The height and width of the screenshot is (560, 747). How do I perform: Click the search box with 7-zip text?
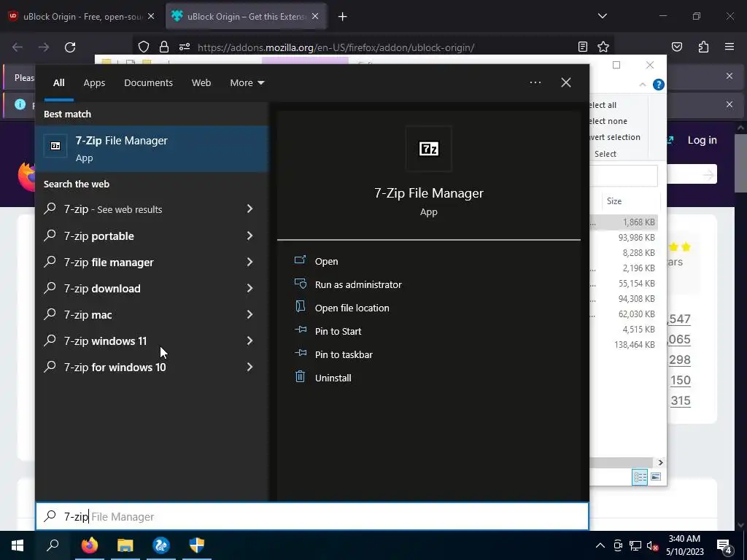pos(312,516)
